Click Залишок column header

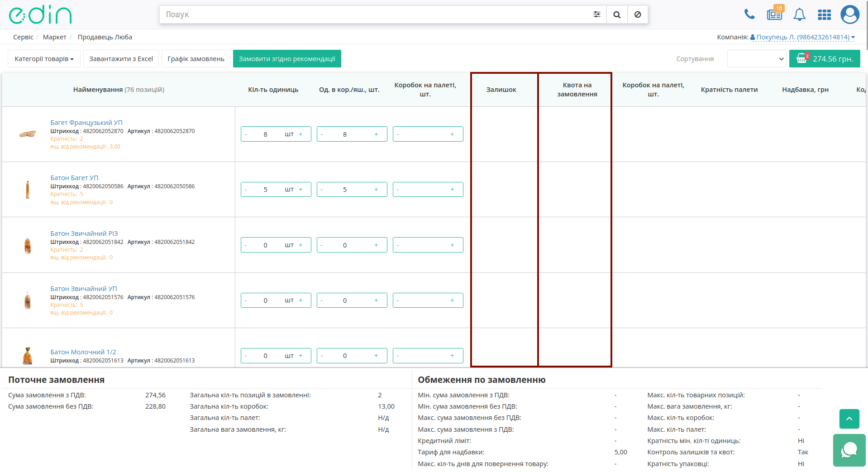pos(501,90)
